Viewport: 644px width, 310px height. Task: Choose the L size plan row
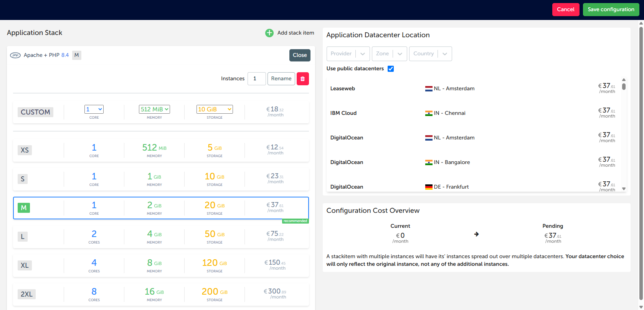(161, 237)
